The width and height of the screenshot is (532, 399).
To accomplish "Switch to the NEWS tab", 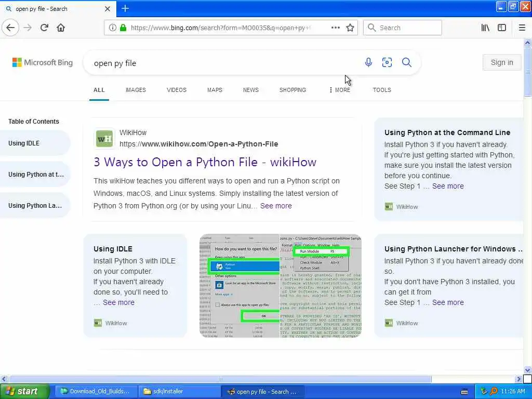I will pos(251,90).
